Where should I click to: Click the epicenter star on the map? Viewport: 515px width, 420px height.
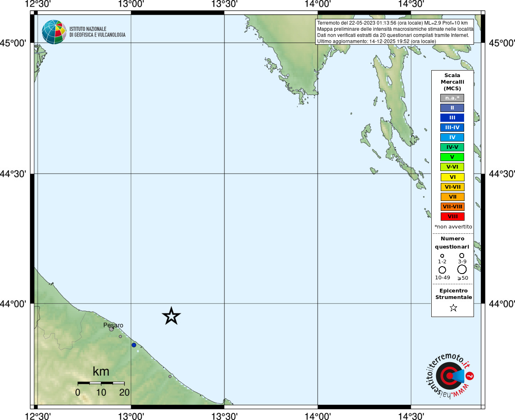click(x=171, y=316)
